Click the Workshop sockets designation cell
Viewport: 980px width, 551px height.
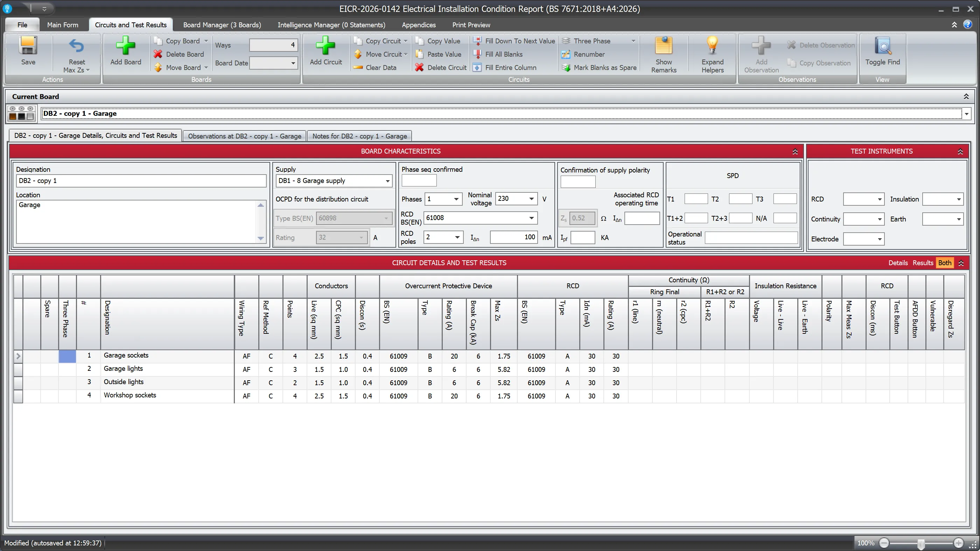[x=167, y=395]
